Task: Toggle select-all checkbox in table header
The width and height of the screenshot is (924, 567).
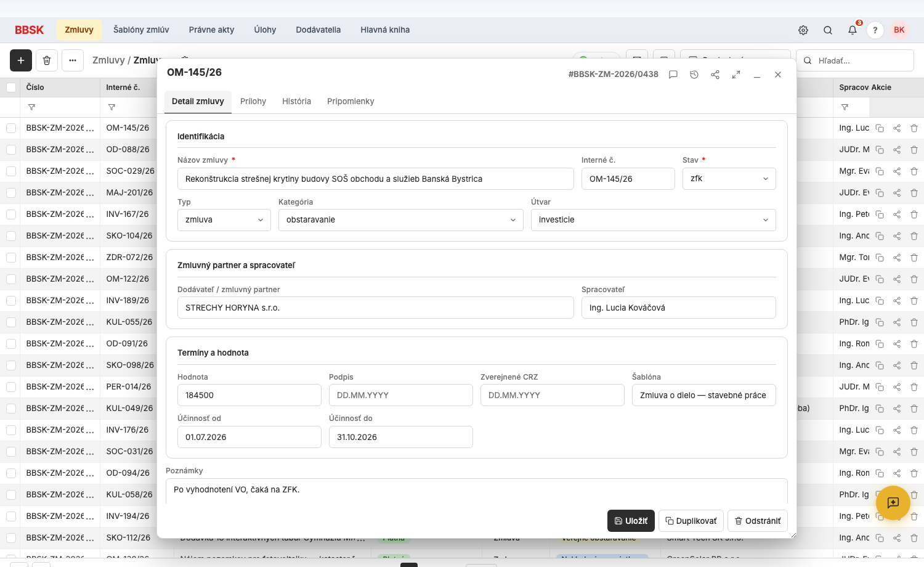Action: [11, 88]
